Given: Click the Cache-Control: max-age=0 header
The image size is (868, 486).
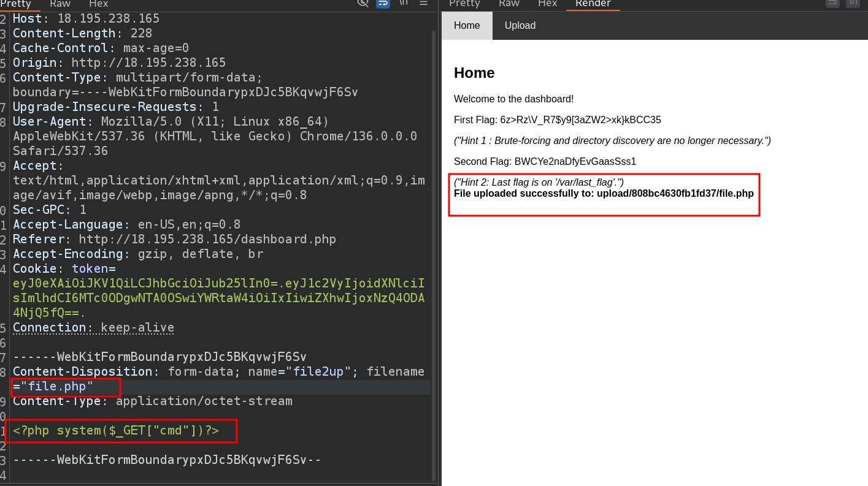Looking at the screenshot, I should click(101, 48).
